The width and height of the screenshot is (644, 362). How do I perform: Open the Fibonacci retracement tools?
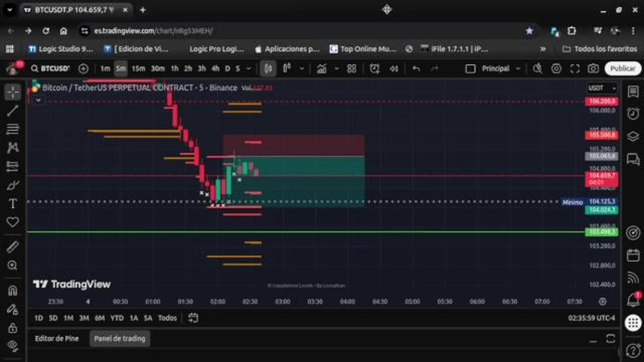13,129
